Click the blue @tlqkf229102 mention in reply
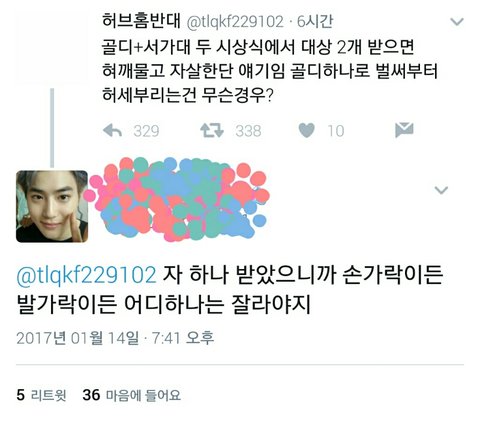 tap(86, 276)
